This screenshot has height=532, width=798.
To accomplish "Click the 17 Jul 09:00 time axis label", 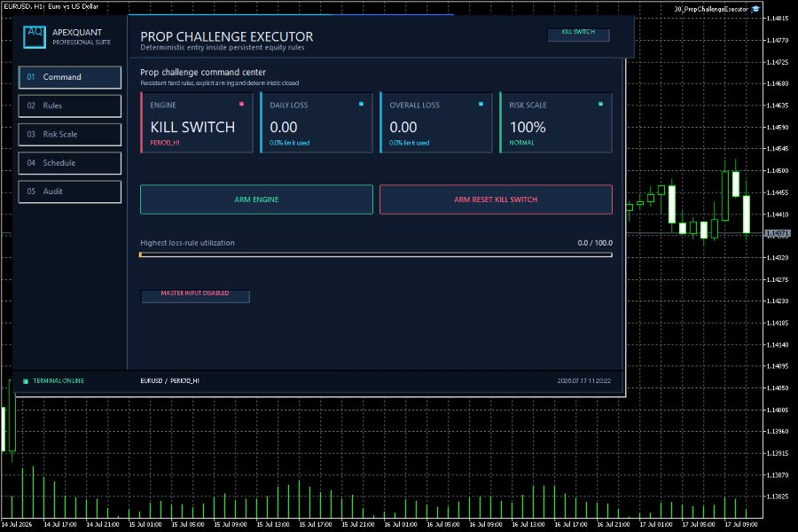I will coord(740,524).
